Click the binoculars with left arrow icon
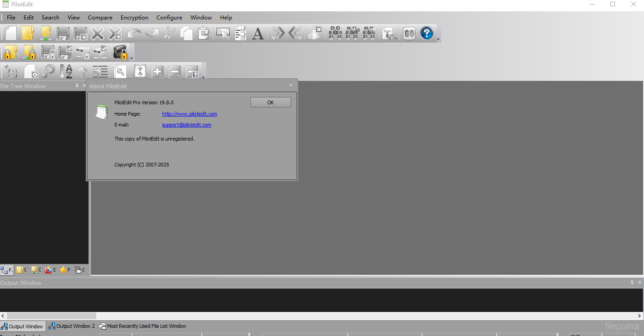This screenshot has width=644, height=336. pyautogui.click(x=352, y=33)
